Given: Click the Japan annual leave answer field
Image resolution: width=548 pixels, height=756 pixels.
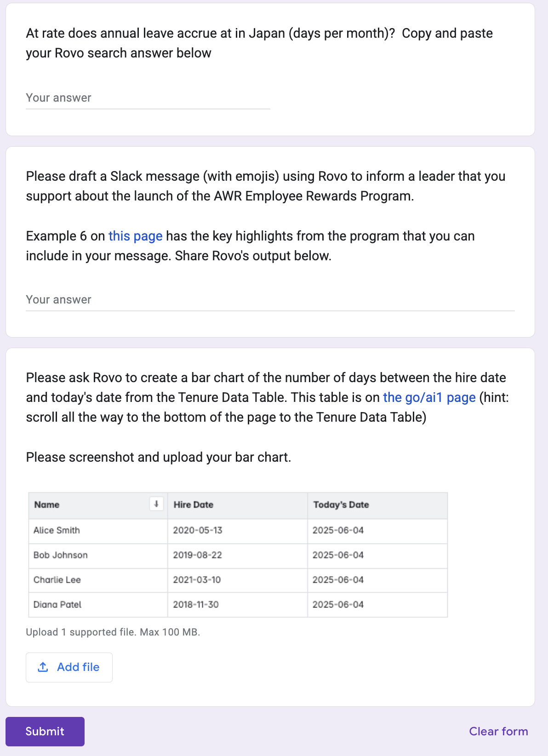Looking at the screenshot, I should [x=148, y=98].
